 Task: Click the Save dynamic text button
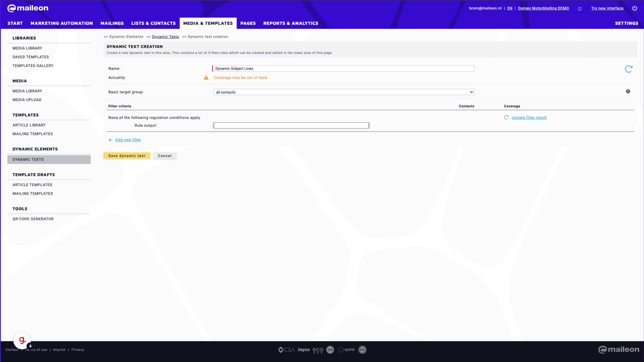tap(126, 156)
